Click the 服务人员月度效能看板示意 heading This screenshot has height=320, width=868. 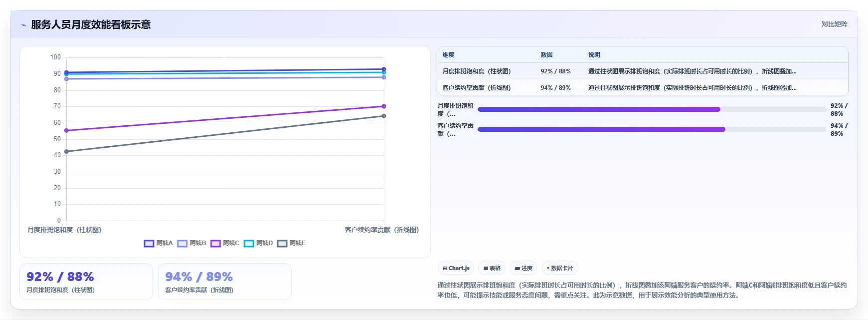pos(91,24)
